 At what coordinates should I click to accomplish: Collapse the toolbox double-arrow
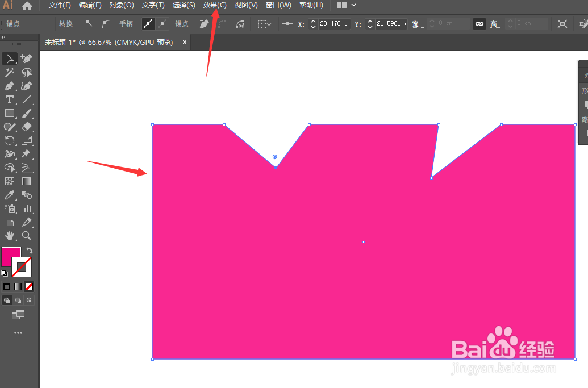pos(3,37)
